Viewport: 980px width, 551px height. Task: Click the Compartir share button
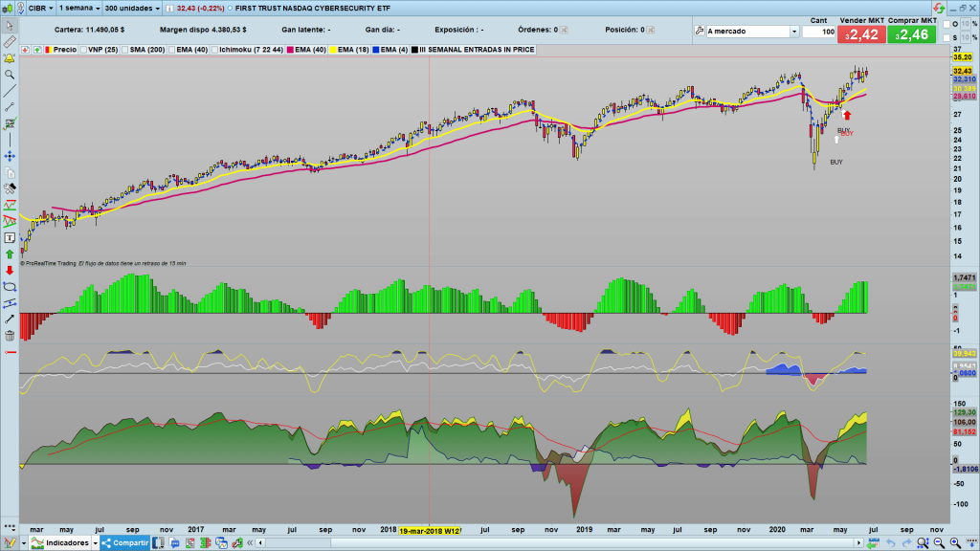tap(125, 543)
